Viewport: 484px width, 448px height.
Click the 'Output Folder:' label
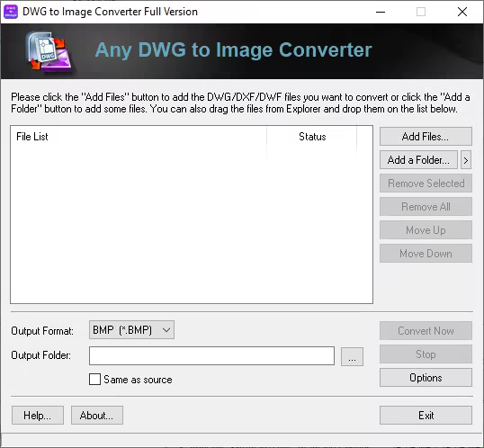pos(41,355)
